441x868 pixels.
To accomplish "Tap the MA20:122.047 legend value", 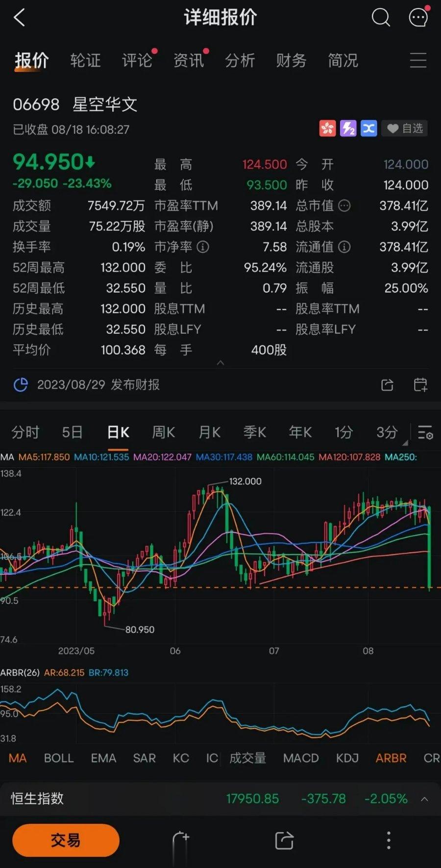I will click(162, 457).
